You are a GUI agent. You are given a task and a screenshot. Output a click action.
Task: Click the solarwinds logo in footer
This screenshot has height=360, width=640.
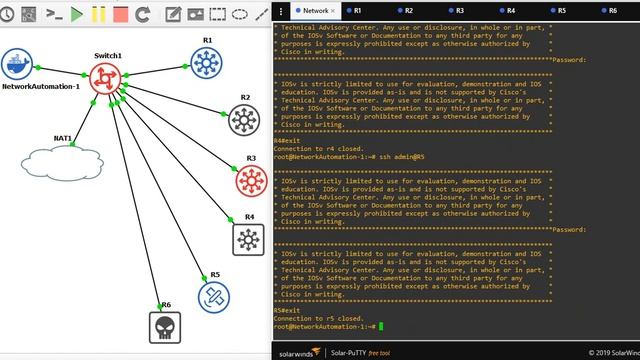point(299,353)
